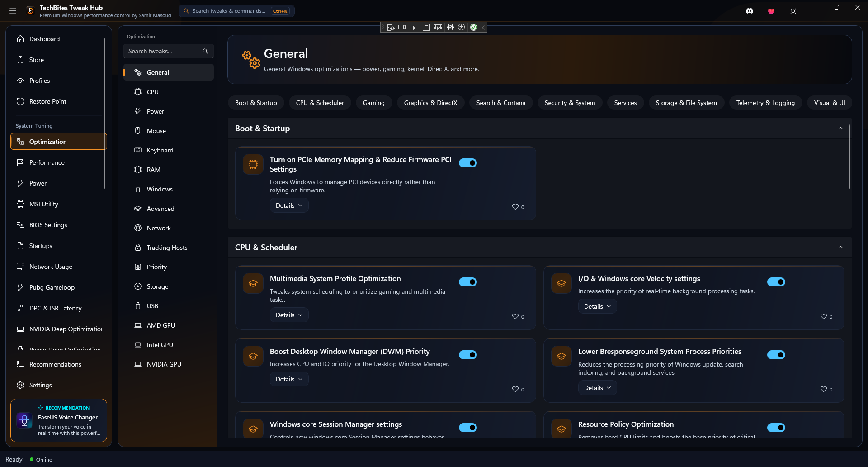
Task: Click the Settings gear icon in sidebar
Action: (20, 385)
